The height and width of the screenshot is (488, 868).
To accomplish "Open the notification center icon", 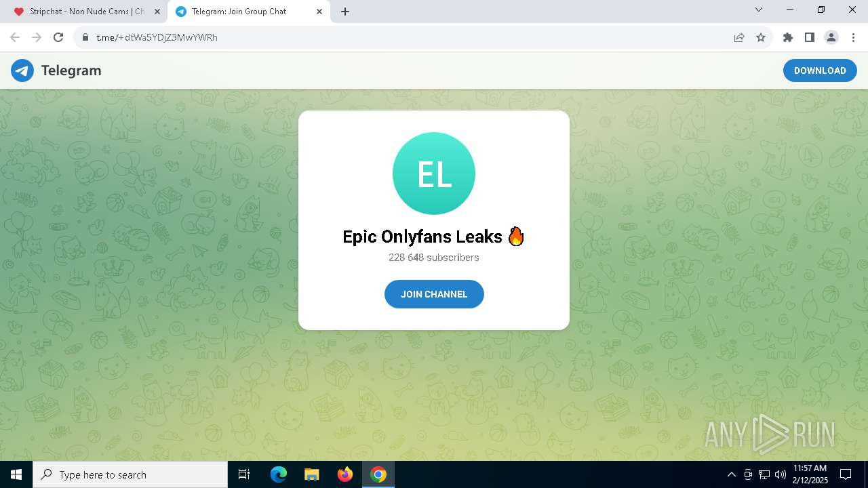I will pyautogui.click(x=846, y=474).
